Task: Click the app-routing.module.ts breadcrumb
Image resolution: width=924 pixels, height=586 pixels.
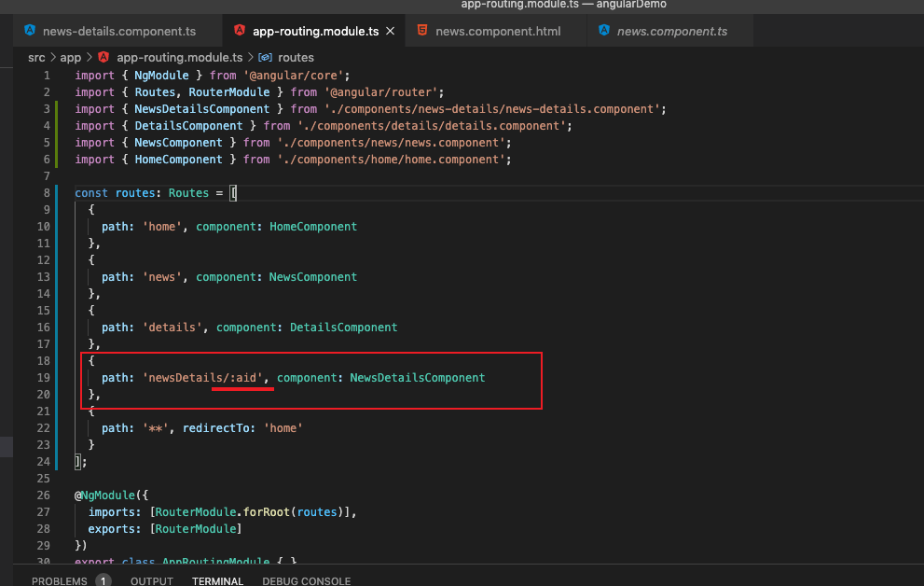Action: pyautogui.click(x=179, y=57)
